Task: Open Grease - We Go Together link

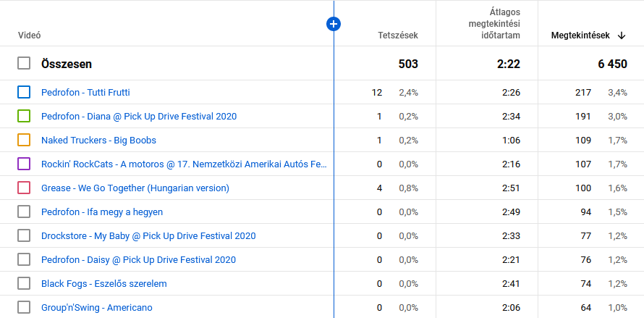Action: 135,188
